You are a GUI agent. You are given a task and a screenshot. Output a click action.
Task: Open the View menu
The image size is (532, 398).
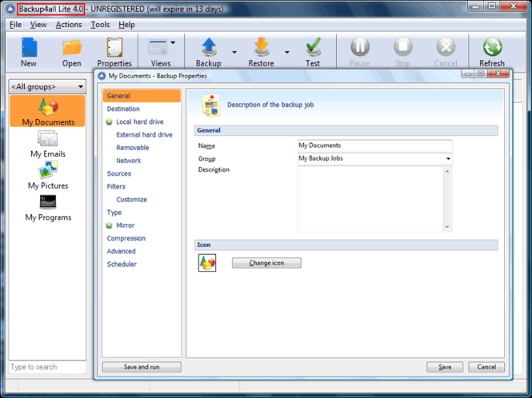click(38, 25)
